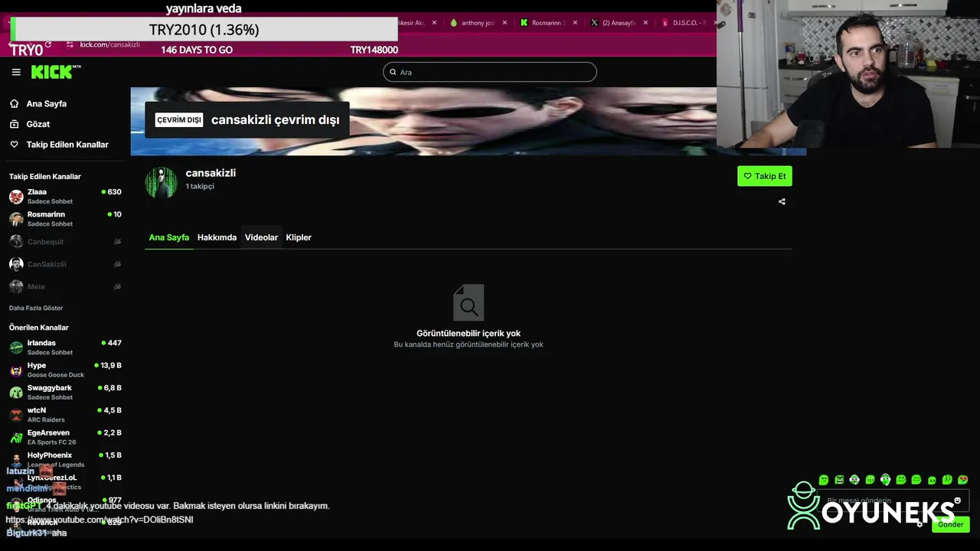Open the EgeArseven EA Sports channel
Viewport: 980px width, 551px height.
click(x=65, y=438)
